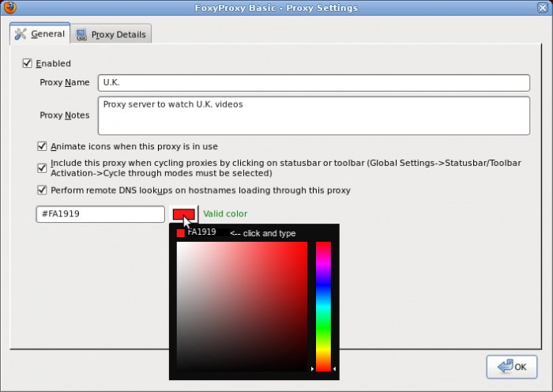Viewport: 553px width, 392px height.
Task: Click the wrench icon on the General tab
Action: click(21, 35)
